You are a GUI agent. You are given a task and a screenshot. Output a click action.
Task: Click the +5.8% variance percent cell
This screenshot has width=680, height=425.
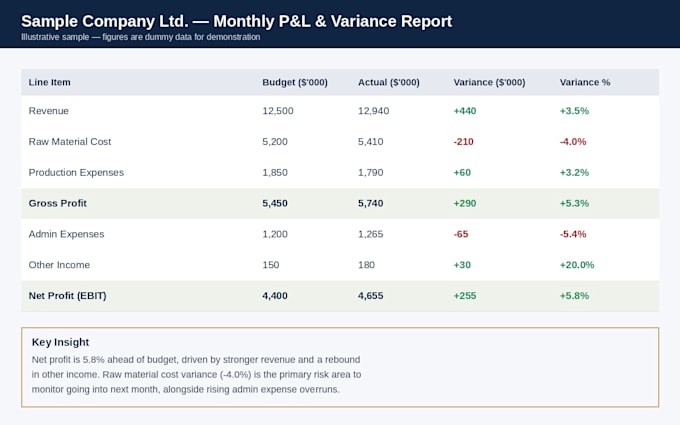coord(574,296)
